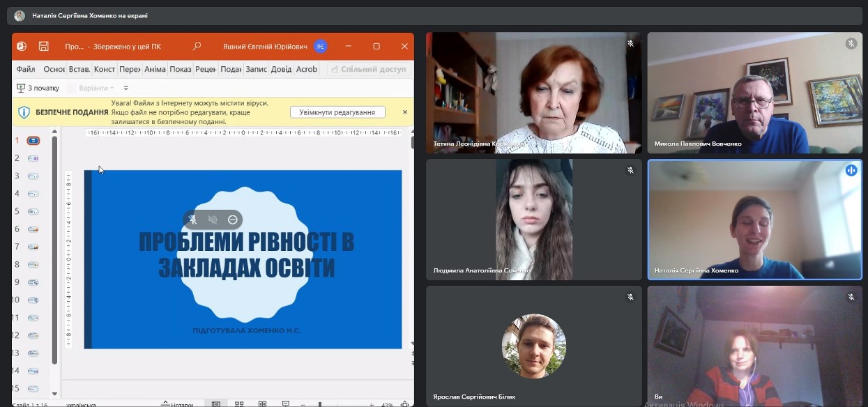This screenshot has height=407, width=868.
Task: Open the search magnifier in PowerPoint title bar
Action: [x=197, y=47]
